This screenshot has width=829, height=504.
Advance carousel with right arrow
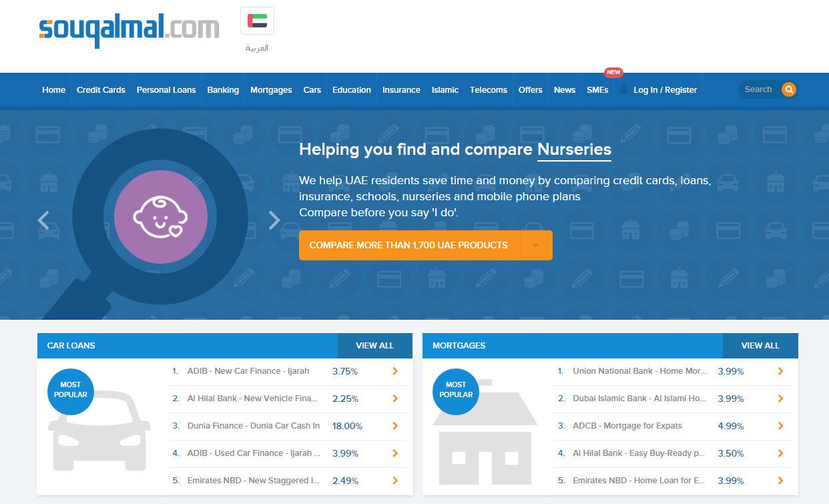coord(274,220)
